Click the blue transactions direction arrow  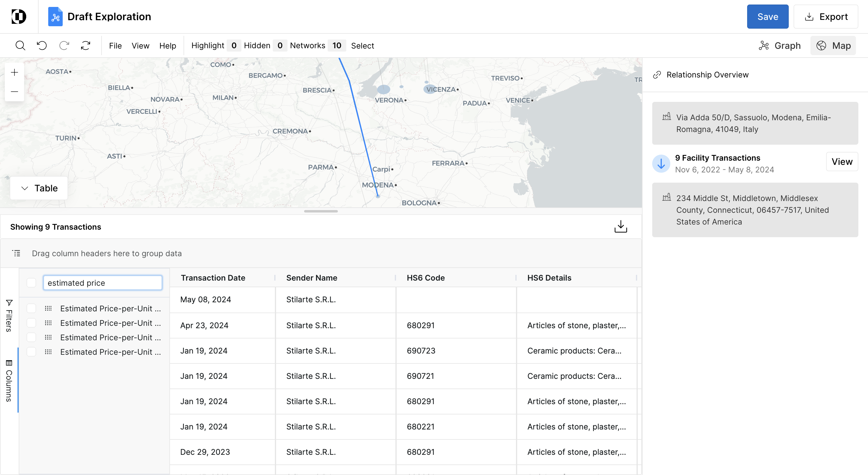point(661,164)
